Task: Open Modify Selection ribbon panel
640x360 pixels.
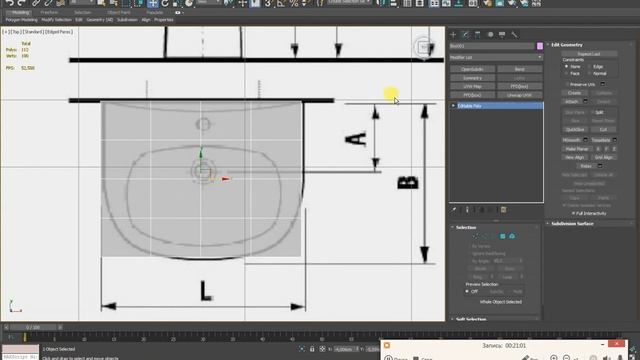Action: tap(56, 20)
